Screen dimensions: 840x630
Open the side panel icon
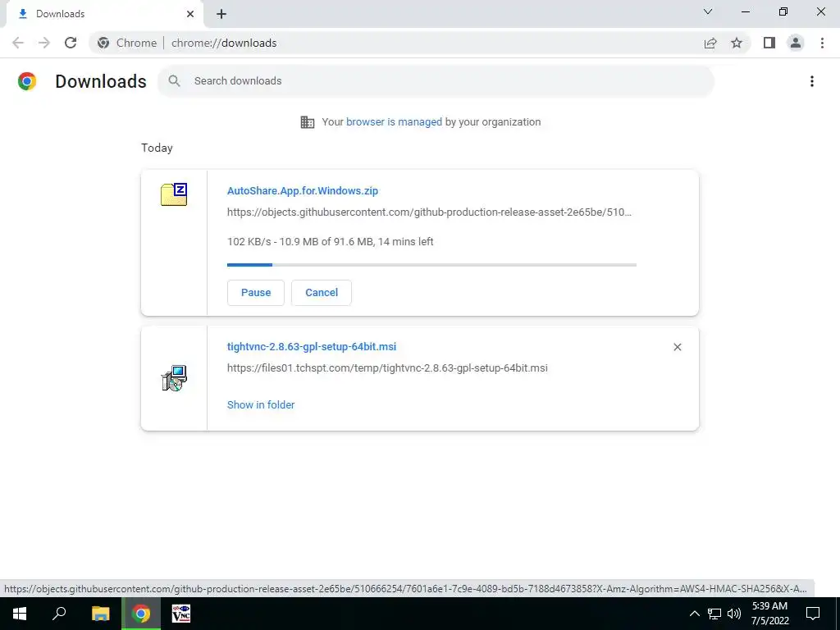point(769,43)
